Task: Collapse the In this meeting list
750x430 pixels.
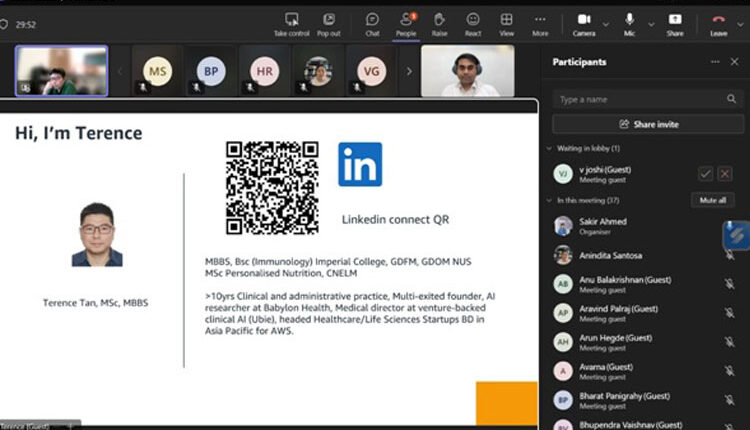Action: click(549, 200)
